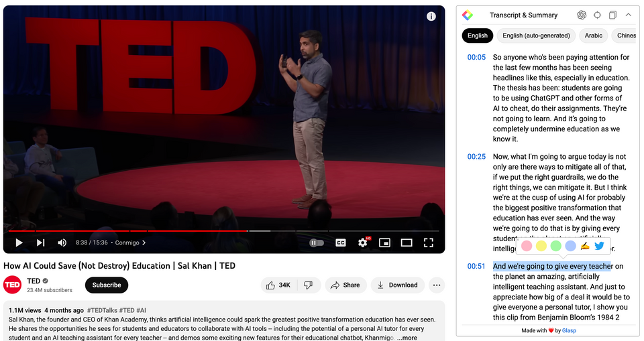Select the Chinese transcript tab
The image size is (644, 341).
point(625,36)
